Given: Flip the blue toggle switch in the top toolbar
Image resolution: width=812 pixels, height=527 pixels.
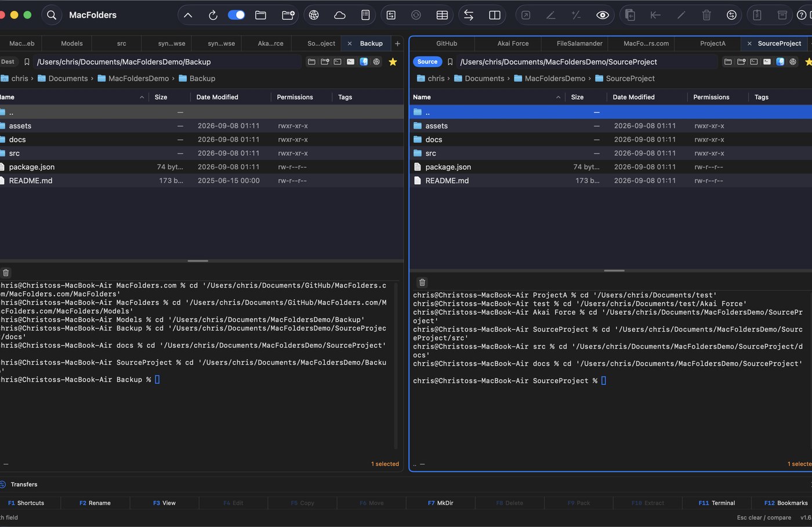Looking at the screenshot, I should 236,15.
